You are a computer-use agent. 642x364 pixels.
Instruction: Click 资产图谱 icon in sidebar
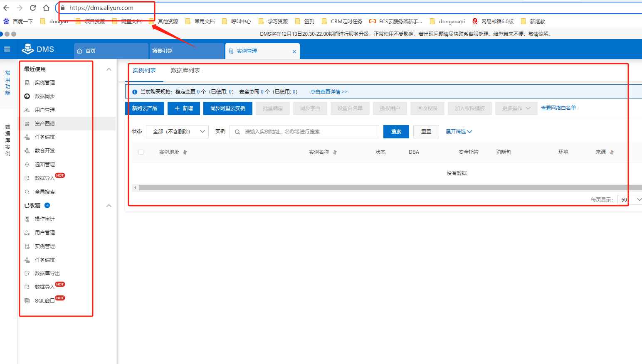[27, 123]
